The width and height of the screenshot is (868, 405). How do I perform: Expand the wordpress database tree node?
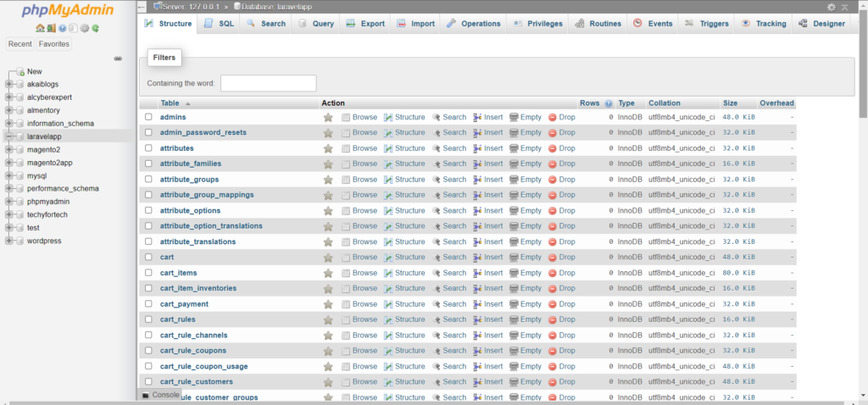pos(9,241)
